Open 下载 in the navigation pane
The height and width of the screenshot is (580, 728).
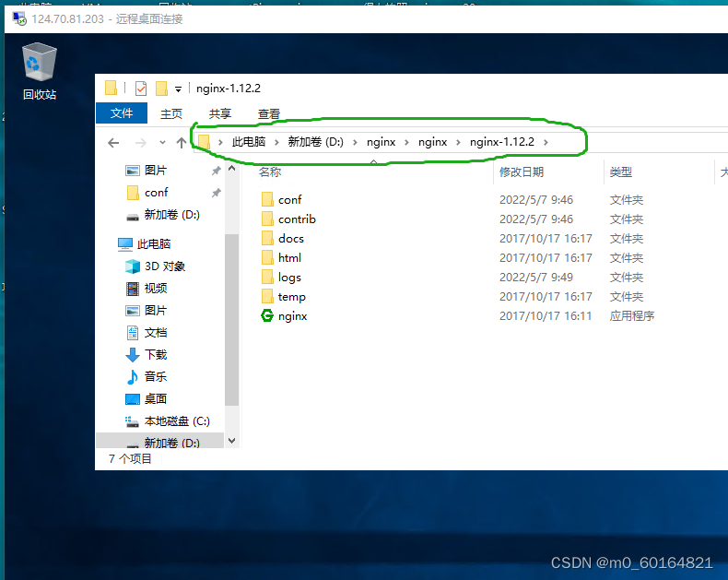(x=156, y=355)
